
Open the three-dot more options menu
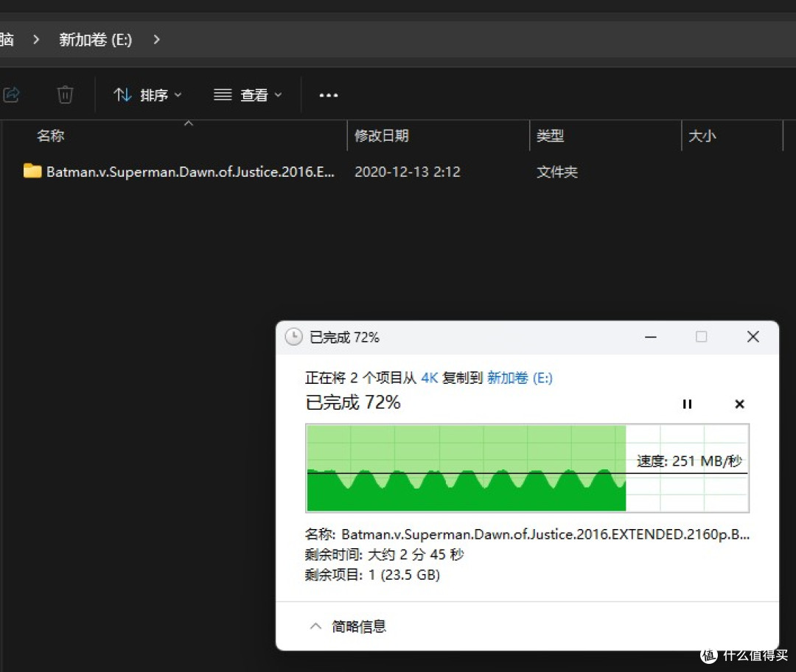(329, 95)
